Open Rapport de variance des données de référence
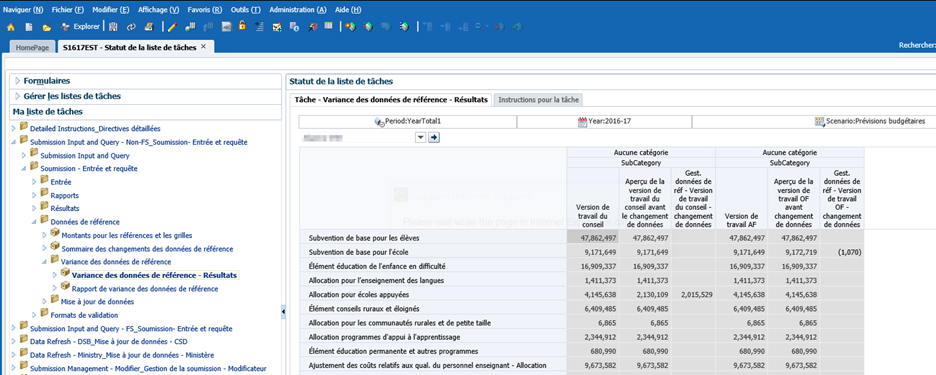936x375 pixels. tap(145, 288)
